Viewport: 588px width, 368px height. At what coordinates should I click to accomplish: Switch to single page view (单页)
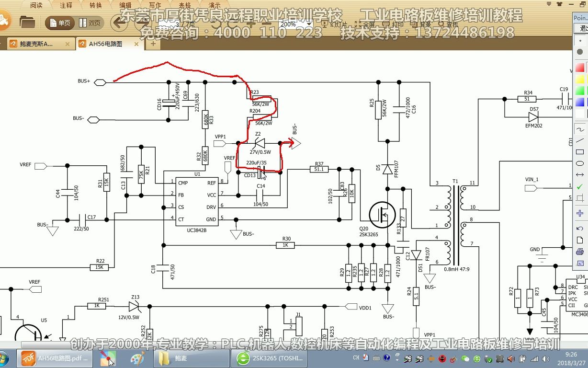click(x=59, y=23)
